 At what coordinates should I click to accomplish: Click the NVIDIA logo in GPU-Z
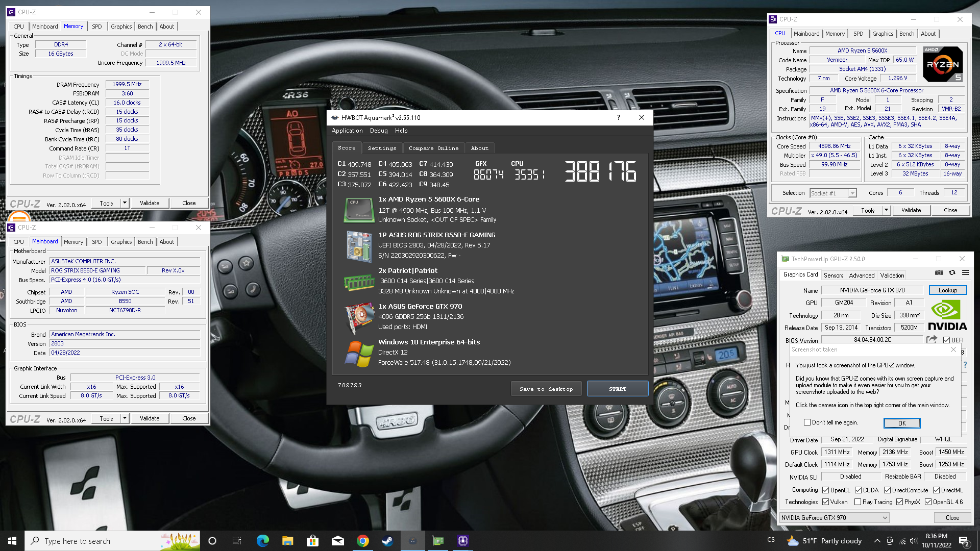coord(947,315)
